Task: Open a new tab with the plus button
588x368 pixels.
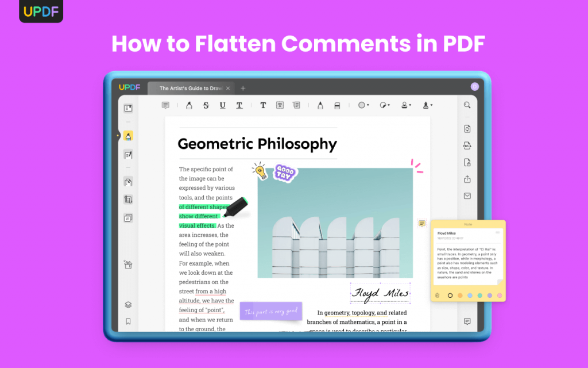Action: pos(243,88)
